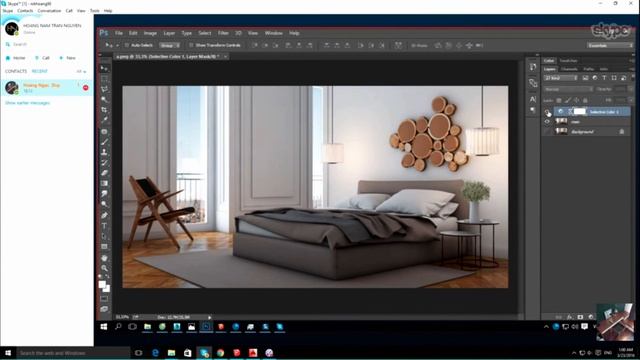Image resolution: width=640 pixels, height=360 pixels.
Task: Click Skype Call button
Action: tap(42, 58)
